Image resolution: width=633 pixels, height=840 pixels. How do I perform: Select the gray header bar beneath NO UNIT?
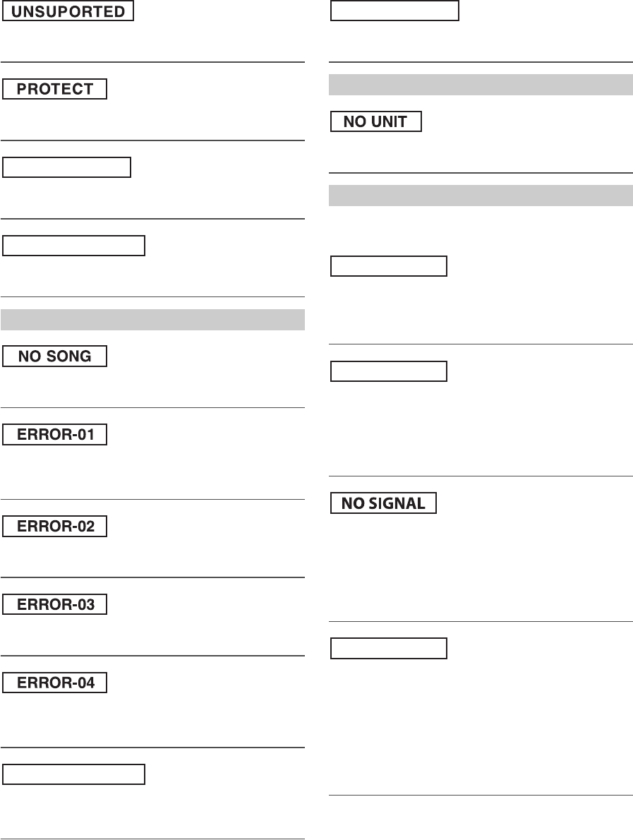(481, 196)
